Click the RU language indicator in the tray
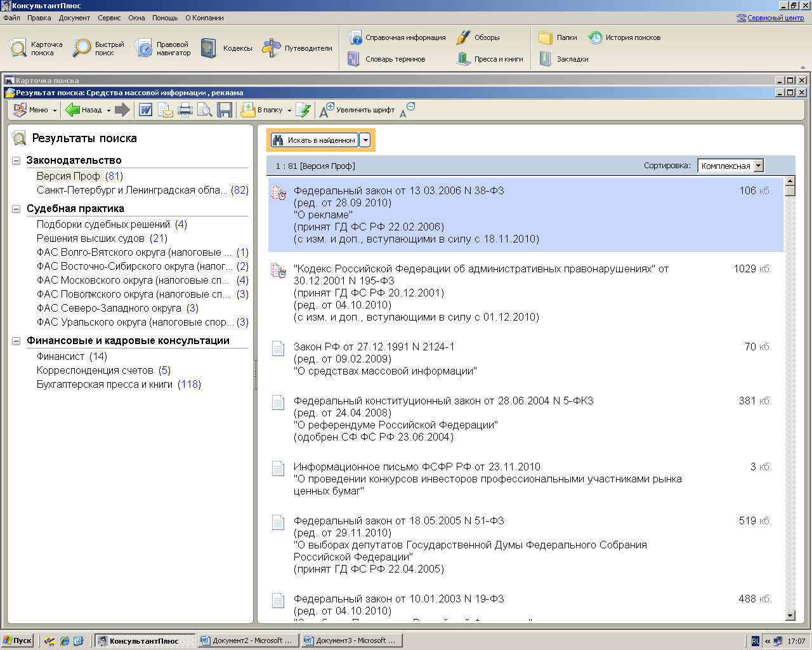 [755, 641]
